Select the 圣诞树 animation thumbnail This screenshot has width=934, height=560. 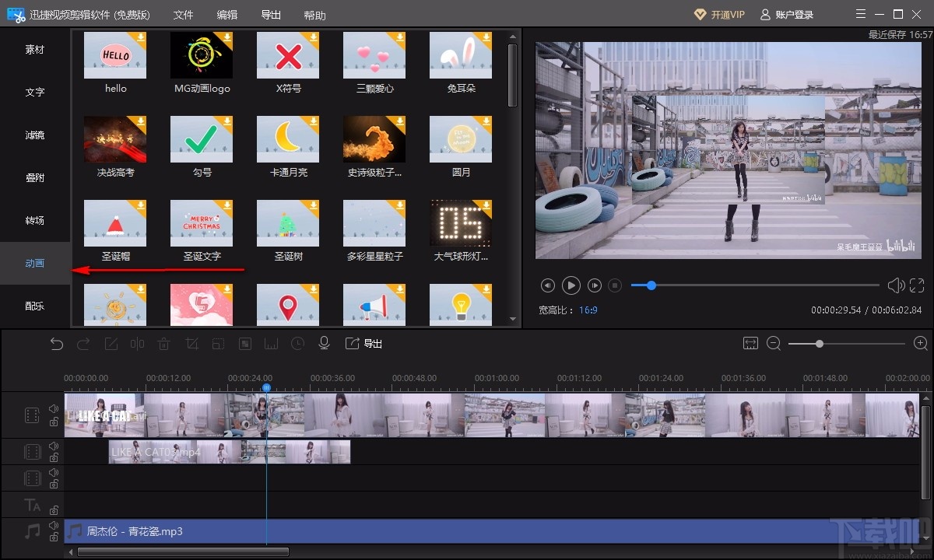pyautogui.click(x=288, y=222)
